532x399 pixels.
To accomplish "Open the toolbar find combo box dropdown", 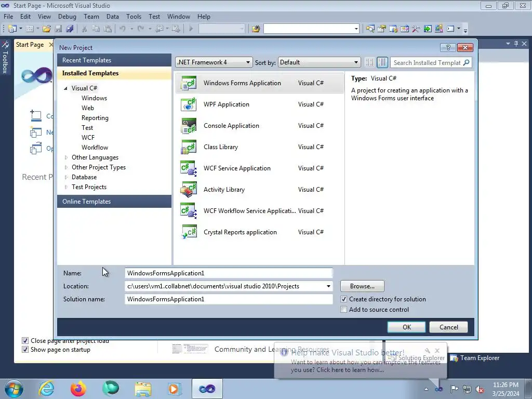I will (x=356, y=29).
